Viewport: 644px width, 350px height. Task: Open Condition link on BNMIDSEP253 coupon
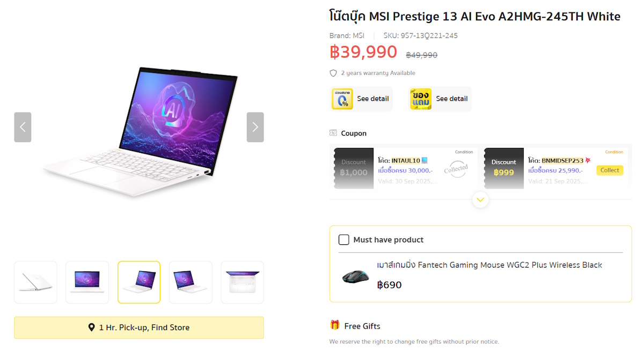click(x=614, y=152)
